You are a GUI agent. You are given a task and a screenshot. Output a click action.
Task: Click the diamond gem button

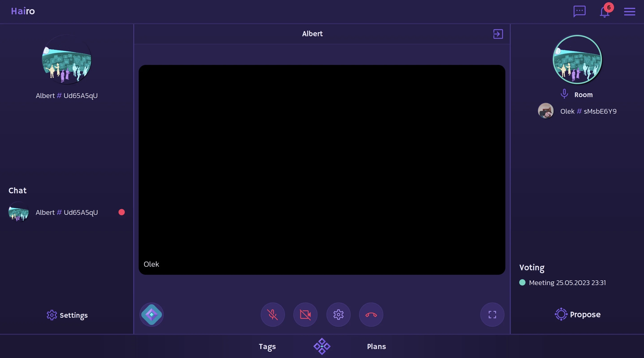152,314
